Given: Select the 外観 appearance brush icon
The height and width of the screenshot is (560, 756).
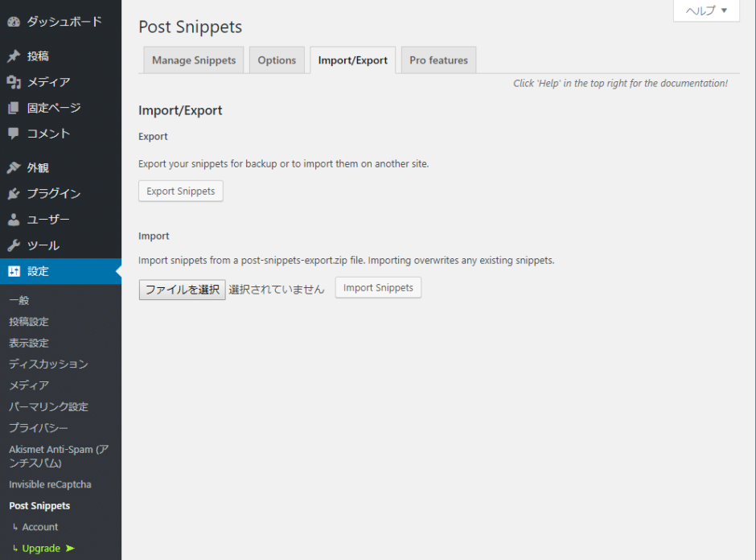Looking at the screenshot, I should point(14,167).
